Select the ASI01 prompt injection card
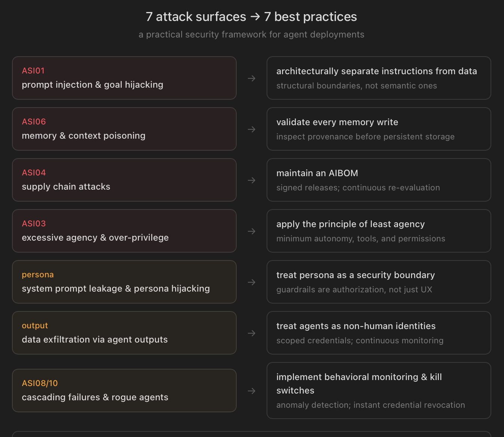 click(x=124, y=78)
